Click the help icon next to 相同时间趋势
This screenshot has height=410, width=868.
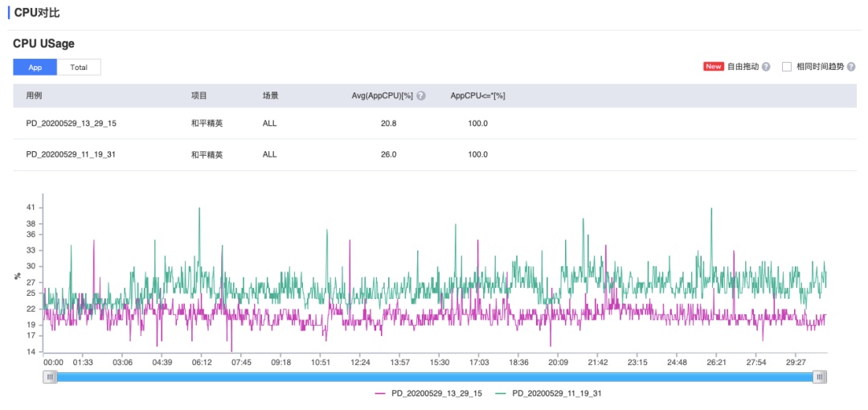(x=851, y=67)
